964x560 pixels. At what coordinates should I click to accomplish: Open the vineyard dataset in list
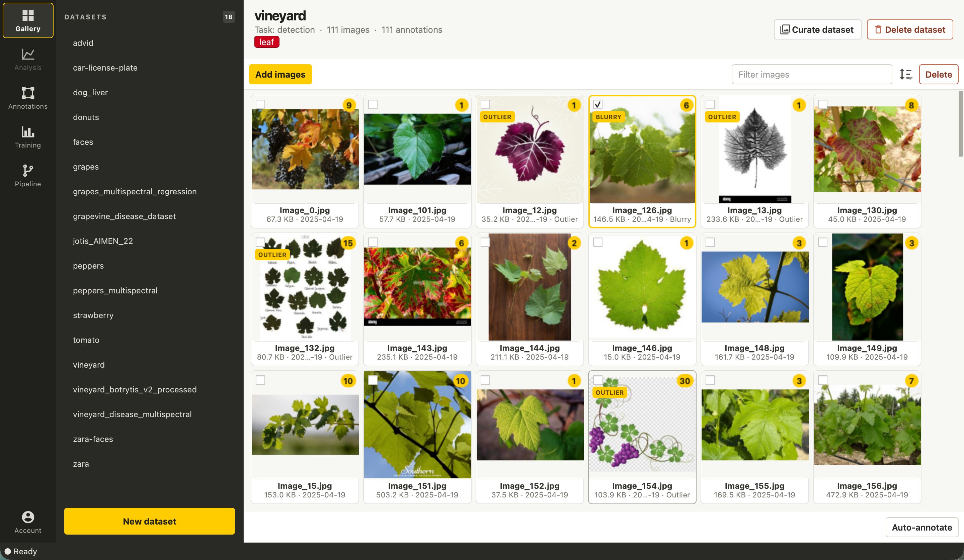150,365
